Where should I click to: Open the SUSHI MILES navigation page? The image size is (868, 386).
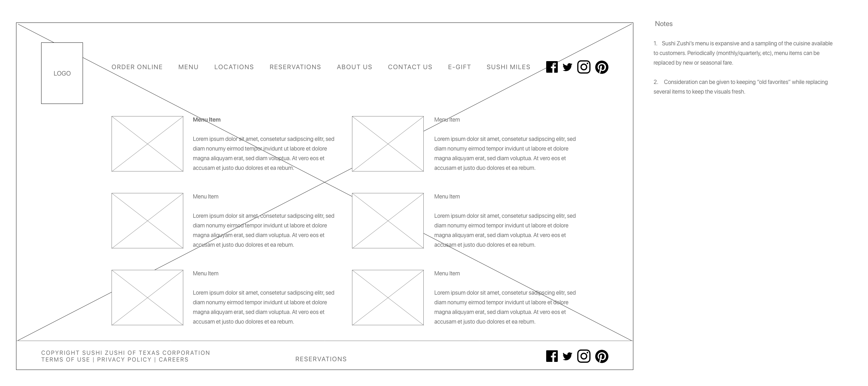pyautogui.click(x=508, y=67)
